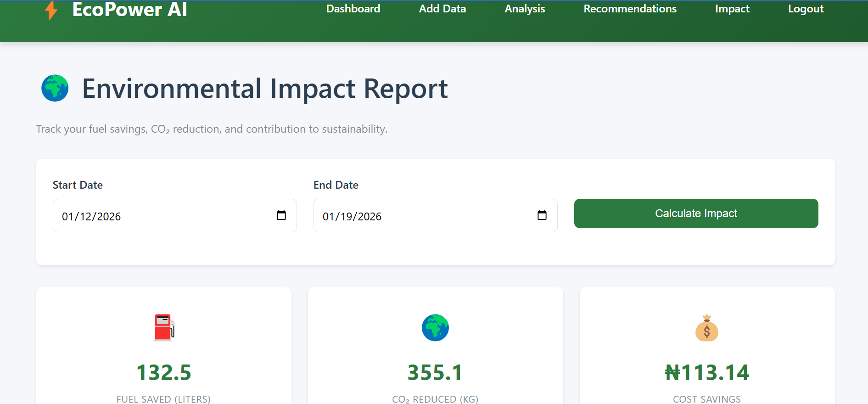Click the globe icon beside the report title
Image resolution: width=868 pixels, height=404 pixels.
[55, 88]
